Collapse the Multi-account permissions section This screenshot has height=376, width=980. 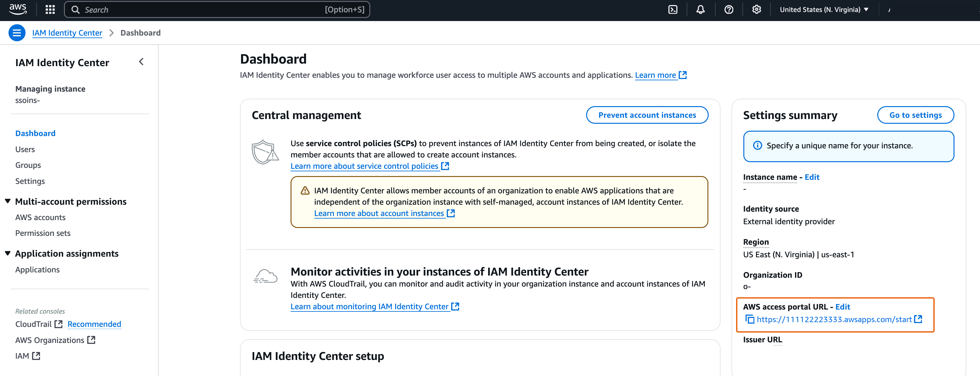(x=7, y=201)
